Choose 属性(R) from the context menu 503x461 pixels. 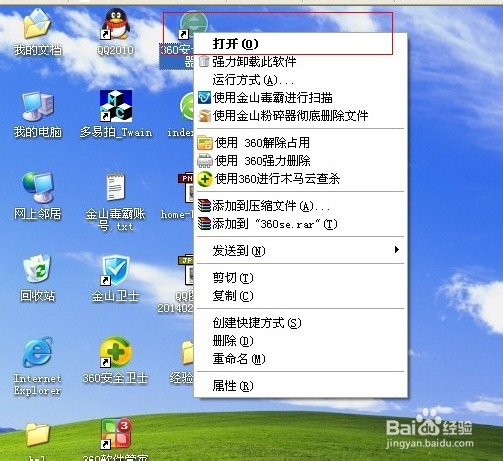[x=300, y=386]
